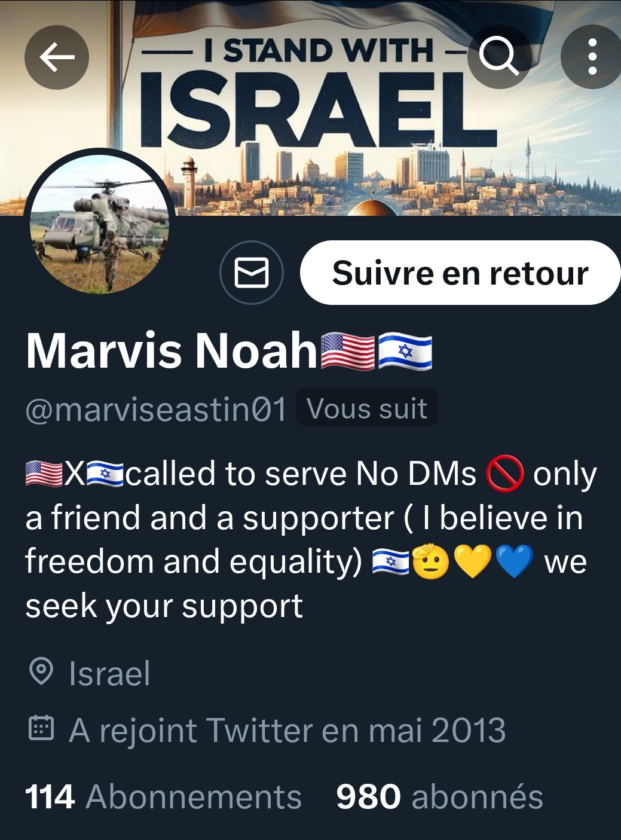Viewport: 621px width, 840px height.
Task: Open the 980 abonnés list
Action: (x=439, y=797)
